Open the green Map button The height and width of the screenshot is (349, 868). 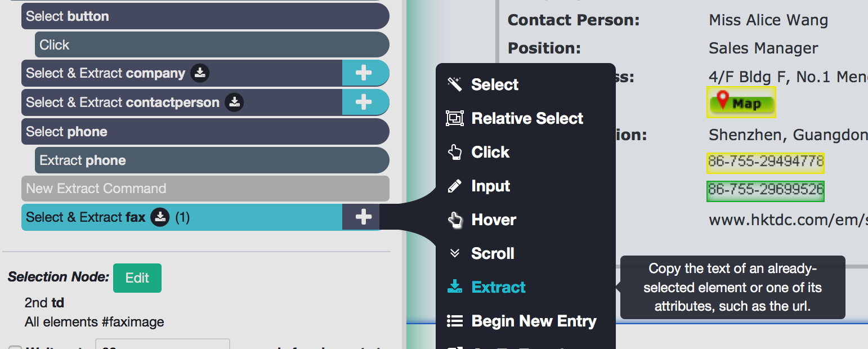pyautogui.click(x=741, y=102)
